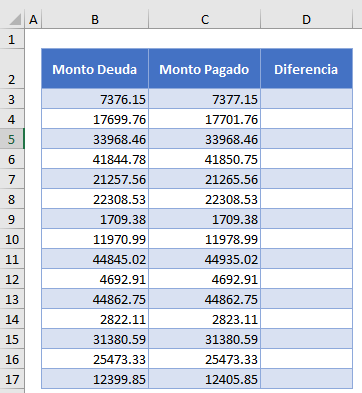Image resolution: width=362 pixels, height=393 pixels.
Task: Click the select-all corner triangle
Action: (15, 19)
